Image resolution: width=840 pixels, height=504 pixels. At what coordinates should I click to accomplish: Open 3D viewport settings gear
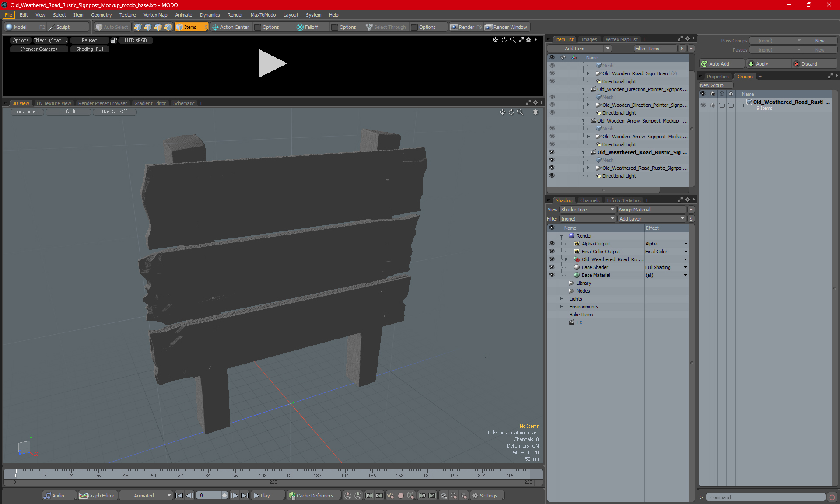coord(535,112)
